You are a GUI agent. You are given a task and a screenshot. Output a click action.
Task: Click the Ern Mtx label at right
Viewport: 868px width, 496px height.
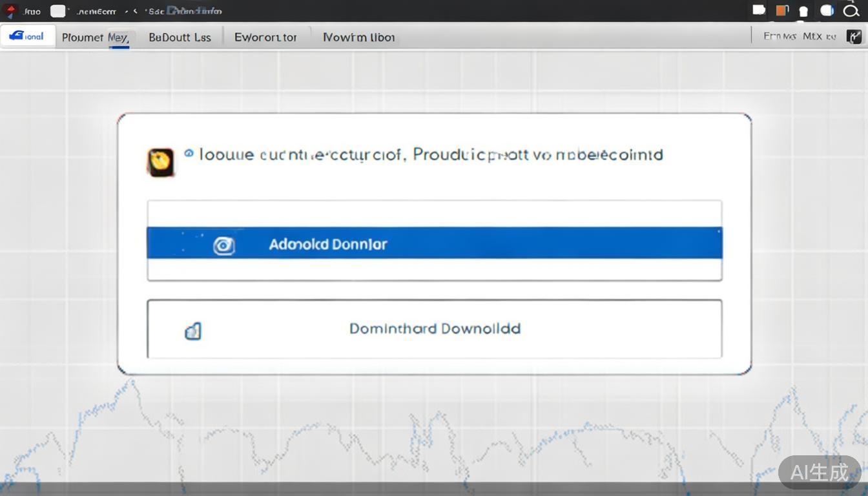coord(800,37)
